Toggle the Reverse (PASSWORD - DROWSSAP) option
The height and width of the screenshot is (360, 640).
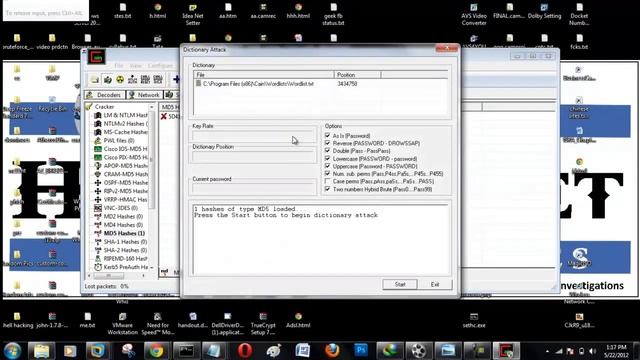tap(327, 143)
